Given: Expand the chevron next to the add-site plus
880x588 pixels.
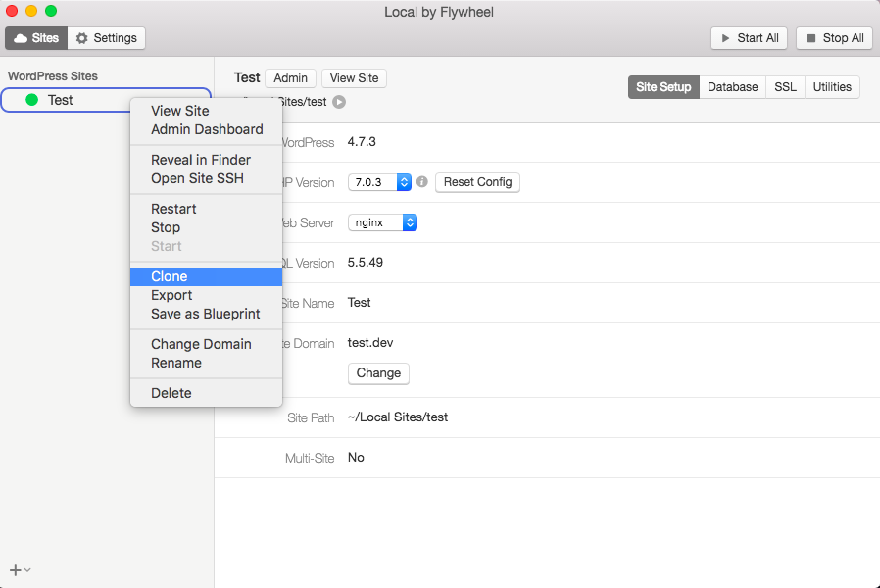Looking at the screenshot, I should click(27, 570).
